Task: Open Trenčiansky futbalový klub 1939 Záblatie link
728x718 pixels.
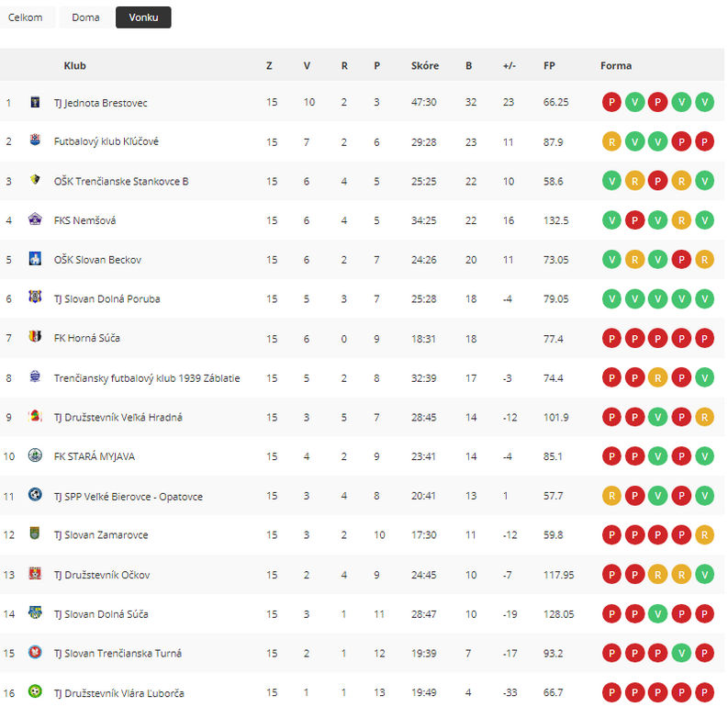Action: (147, 378)
